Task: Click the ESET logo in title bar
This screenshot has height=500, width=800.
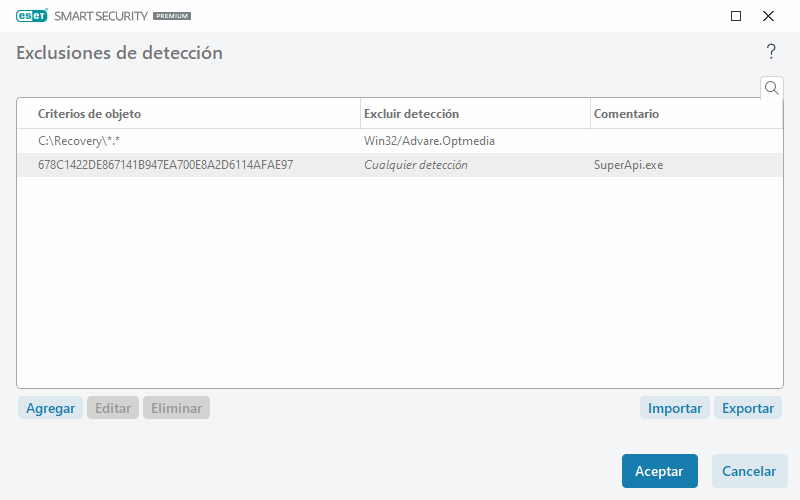Action: (32, 16)
